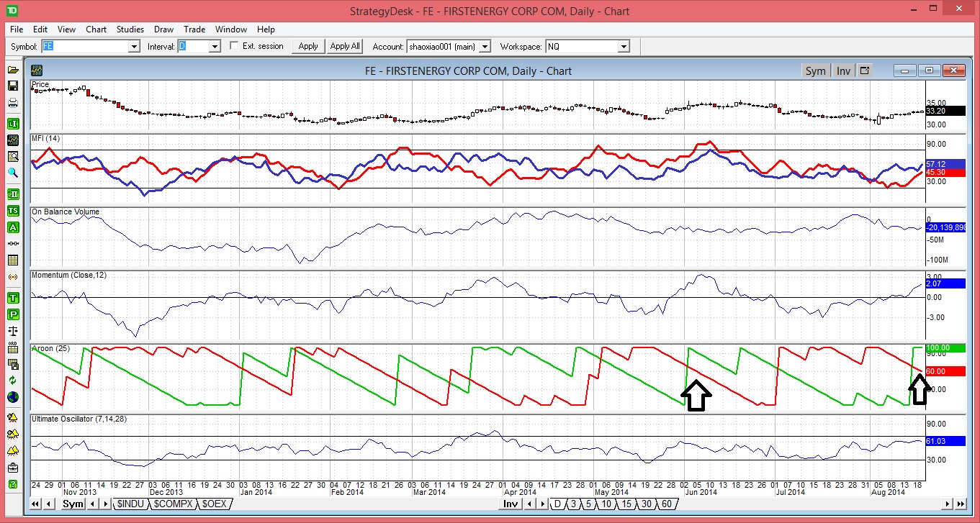Select the 3 minute interval tab
The image size is (980, 523).
click(x=573, y=504)
